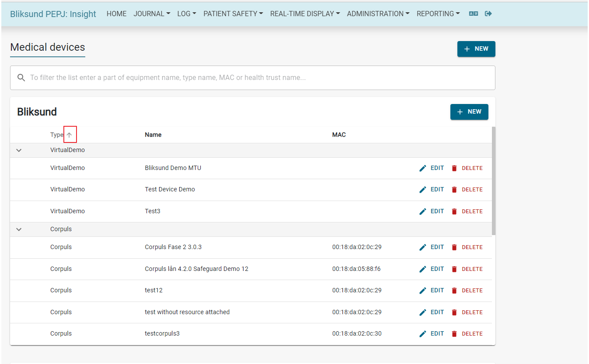Image resolution: width=589 pixels, height=364 pixels.
Task: Open the PATIENT SAFETY dropdown menu
Action: (233, 14)
